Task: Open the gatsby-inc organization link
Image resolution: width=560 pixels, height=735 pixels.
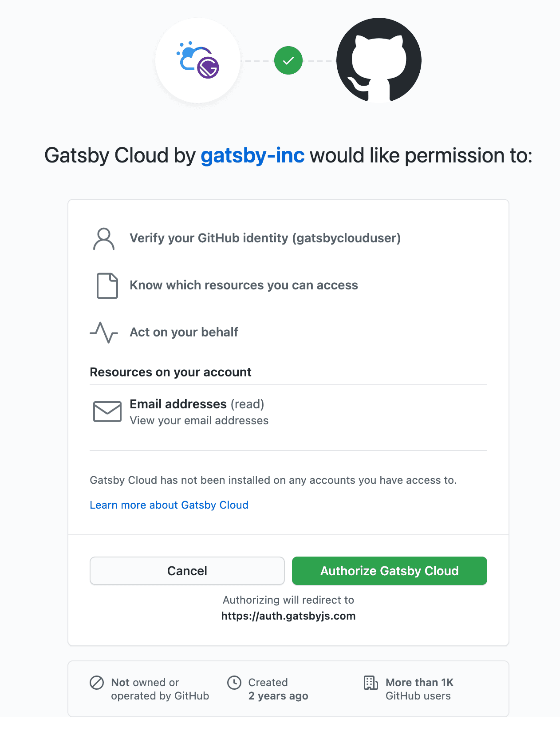Action: click(252, 156)
